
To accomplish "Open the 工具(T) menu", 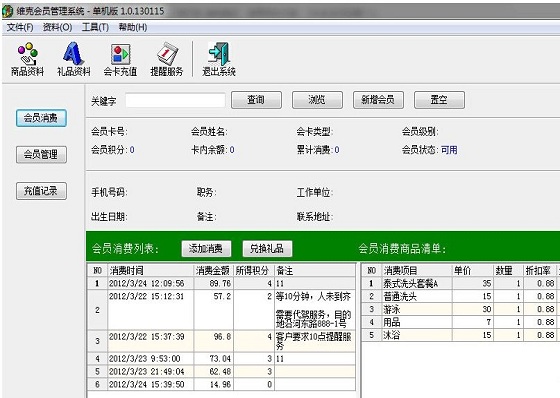I will tap(95, 28).
